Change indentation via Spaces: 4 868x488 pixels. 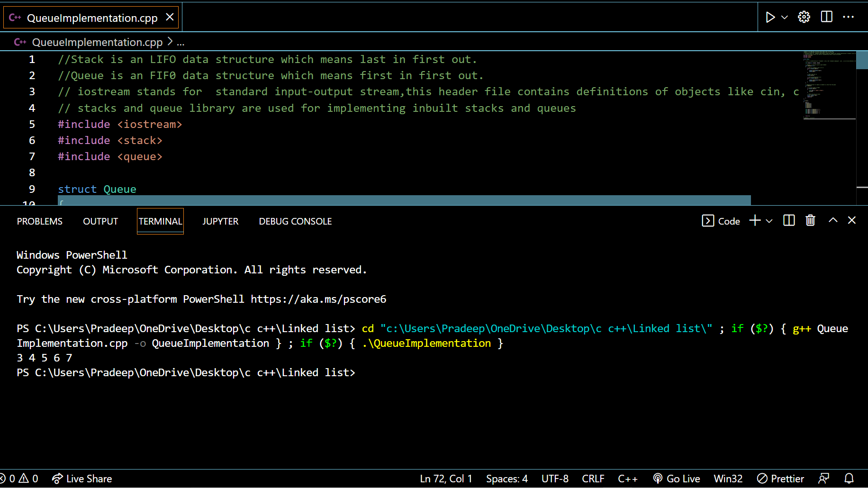point(506,479)
